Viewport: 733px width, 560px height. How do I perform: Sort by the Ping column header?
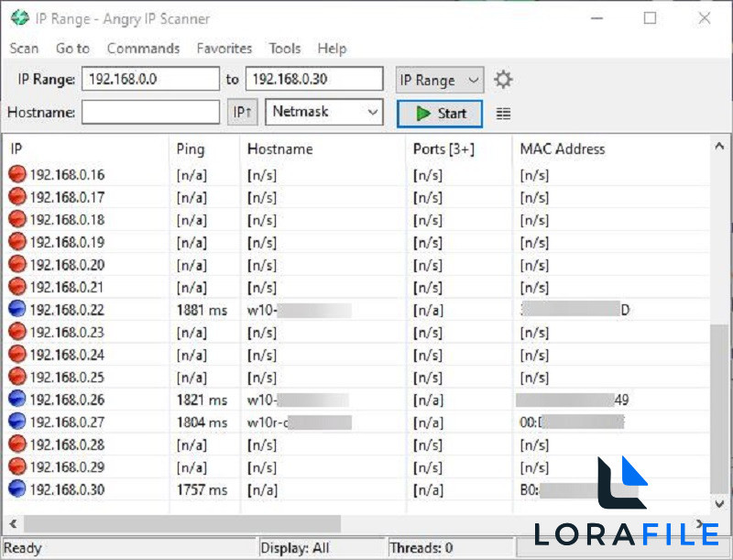click(204, 148)
